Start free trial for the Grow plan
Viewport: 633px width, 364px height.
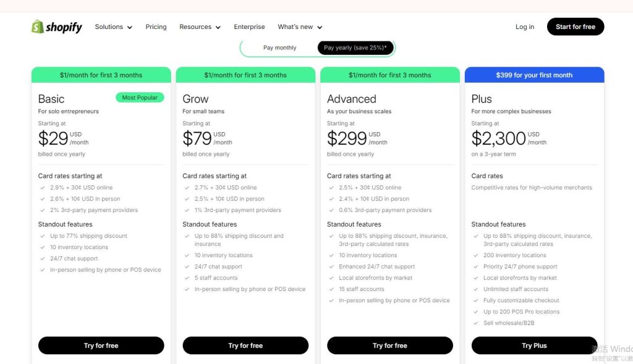click(x=245, y=345)
